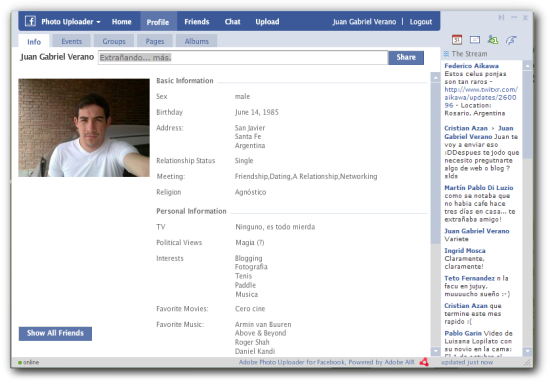Close the application window
This screenshot has width=550, height=384.
(x=525, y=18)
